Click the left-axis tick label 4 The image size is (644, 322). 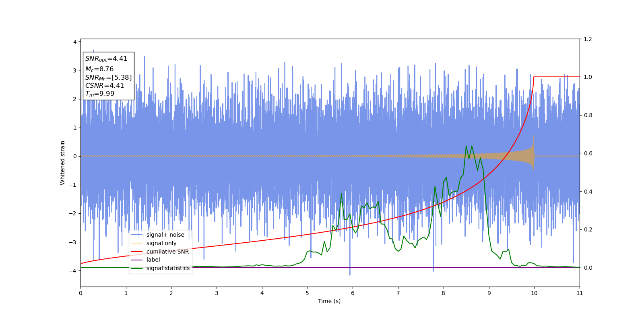[x=75, y=42]
